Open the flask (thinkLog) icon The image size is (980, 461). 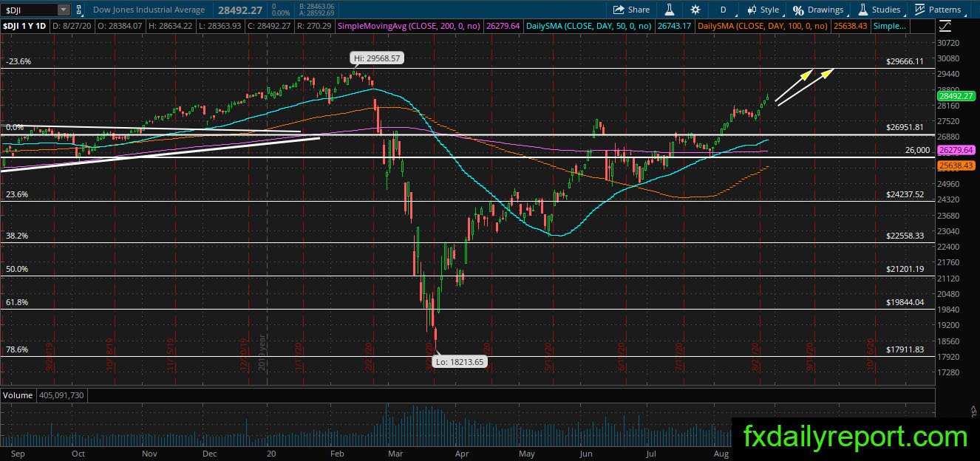(670, 10)
